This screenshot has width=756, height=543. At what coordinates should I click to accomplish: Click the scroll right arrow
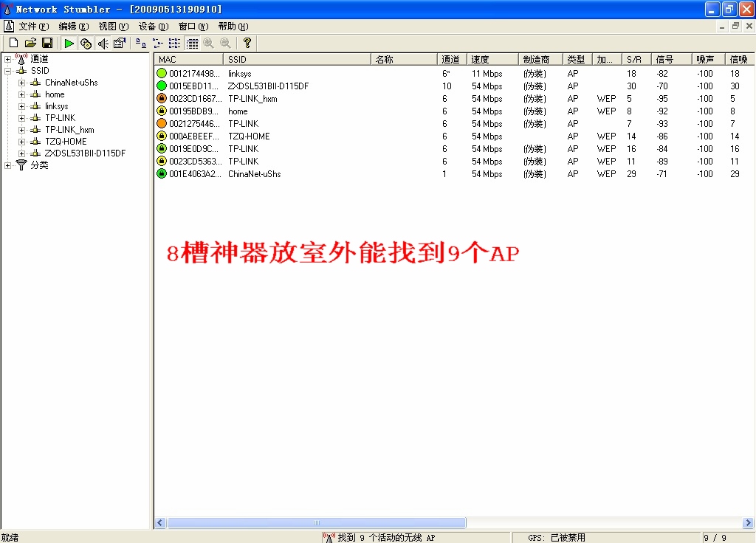coord(748,523)
